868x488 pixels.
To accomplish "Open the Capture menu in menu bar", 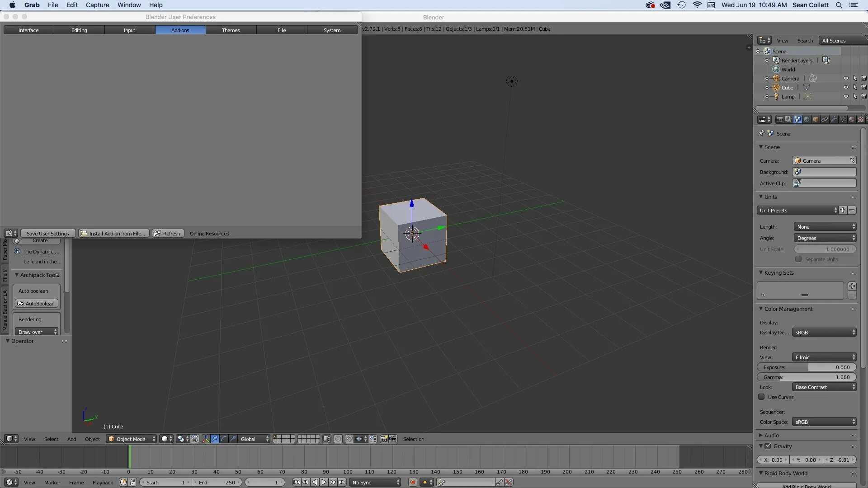I will (x=97, y=5).
